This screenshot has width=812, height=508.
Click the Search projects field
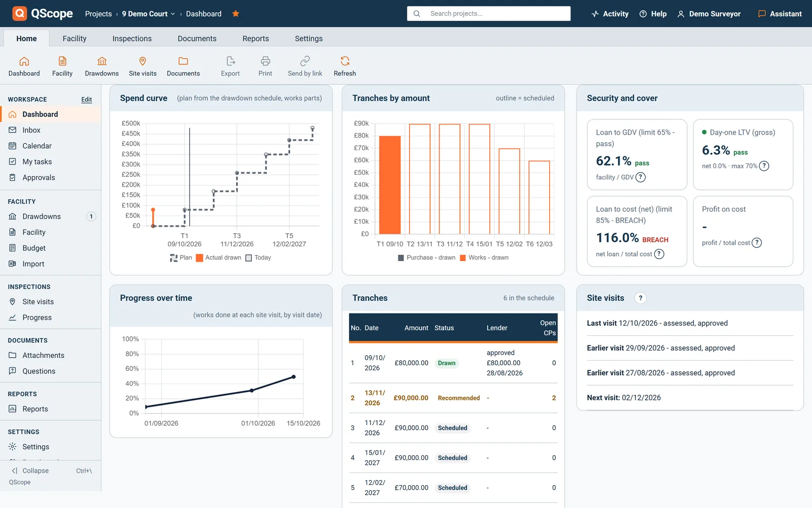[489, 14]
